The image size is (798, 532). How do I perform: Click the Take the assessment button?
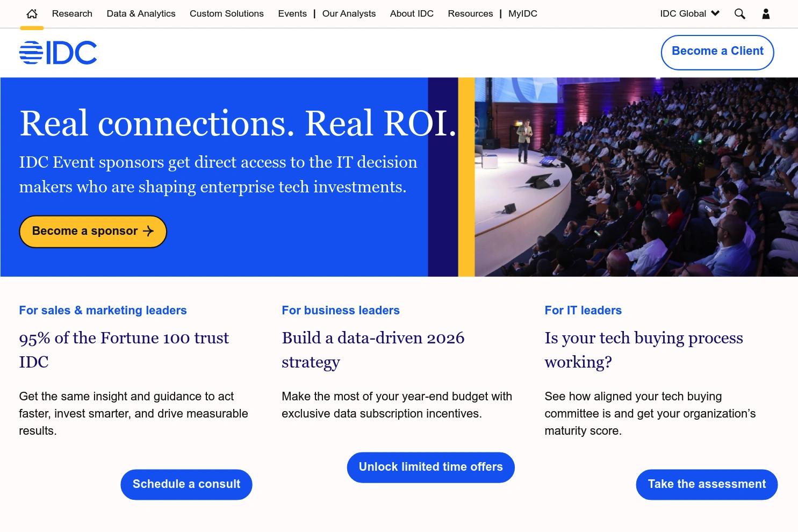coord(707,484)
